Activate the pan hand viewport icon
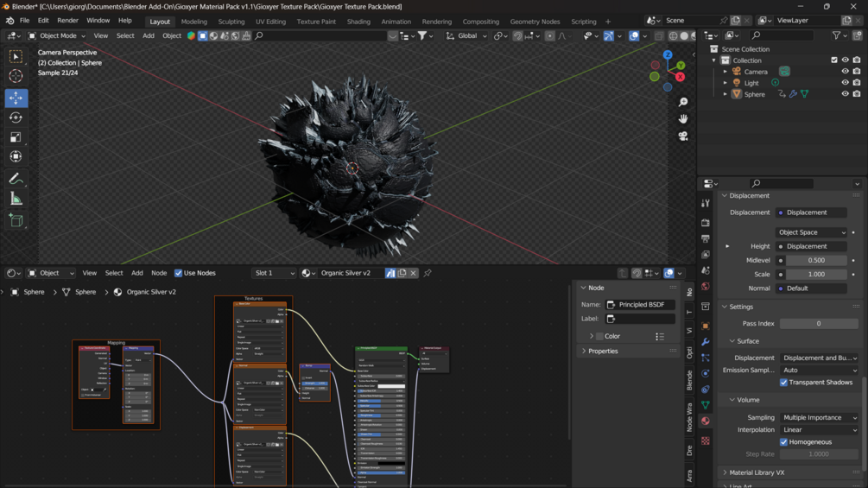Screen dimensions: 868x488 tap(683, 119)
